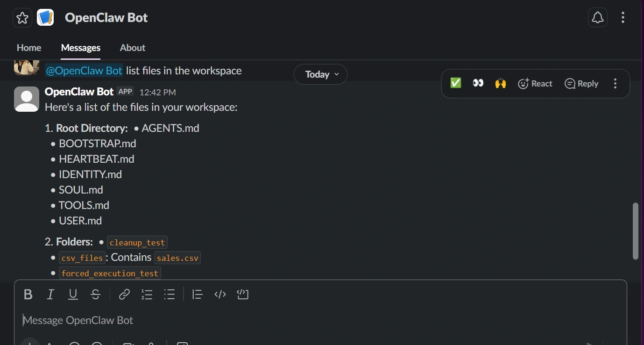
Task: Click the csv_files folder name
Action: [82, 258]
